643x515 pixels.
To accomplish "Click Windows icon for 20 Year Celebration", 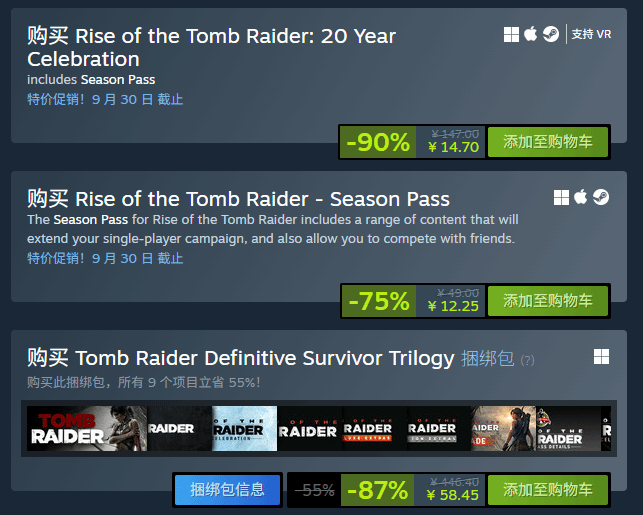I will coord(512,35).
